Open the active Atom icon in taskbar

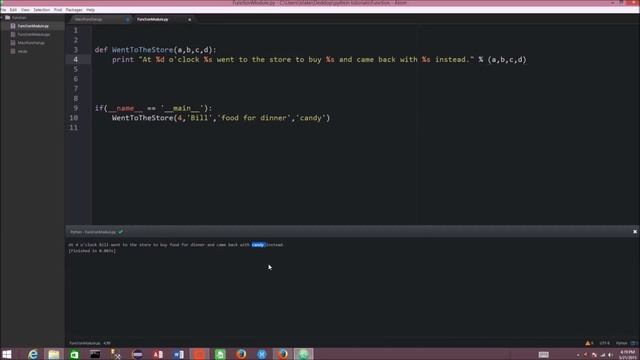[x=303, y=354]
